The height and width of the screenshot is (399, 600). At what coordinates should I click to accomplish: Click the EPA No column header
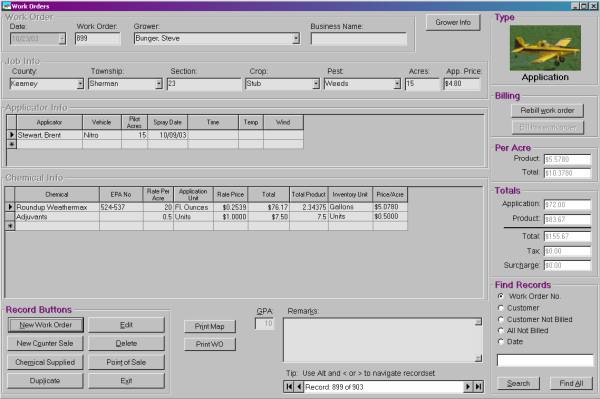[121, 194]
